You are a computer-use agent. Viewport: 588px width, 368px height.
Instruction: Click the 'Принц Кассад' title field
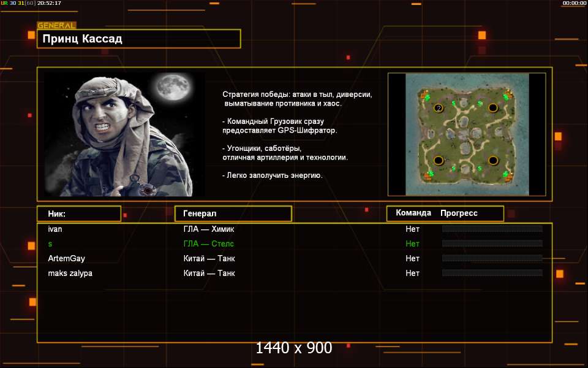point(138,39)
